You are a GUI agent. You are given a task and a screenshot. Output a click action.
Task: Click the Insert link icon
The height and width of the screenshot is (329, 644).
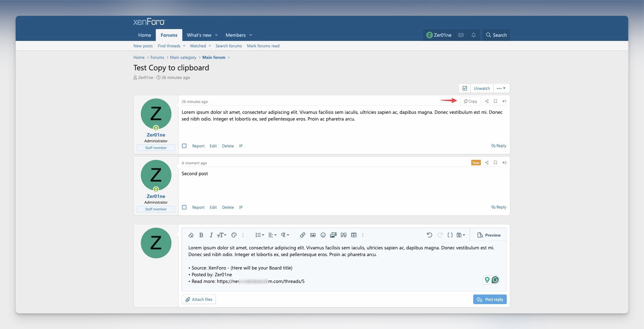pyautogui.click(x=302, y=235)
